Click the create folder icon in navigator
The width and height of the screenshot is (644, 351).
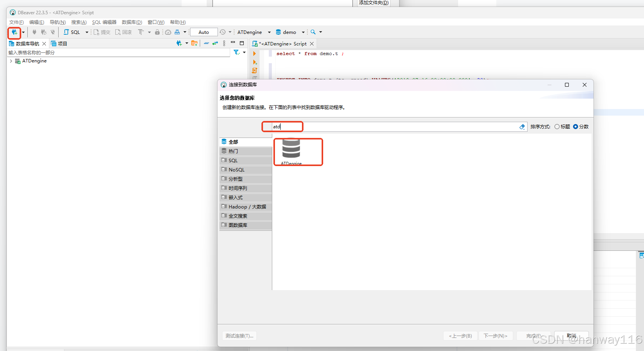click(194, 44)
